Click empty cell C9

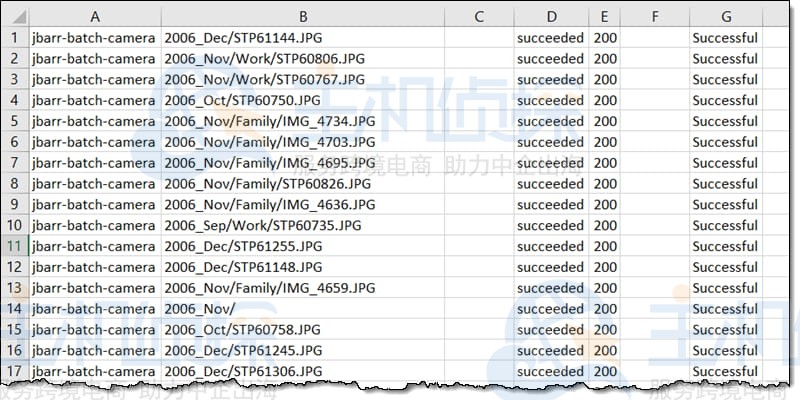pyautogui.click(x=478, y=205)
